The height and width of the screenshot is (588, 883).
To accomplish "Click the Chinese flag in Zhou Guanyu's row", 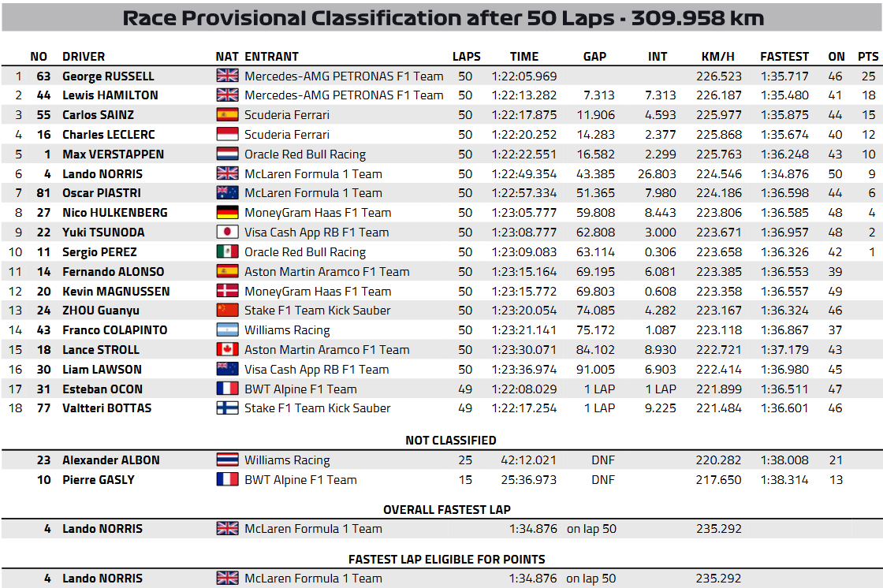I will pos(227,311).
